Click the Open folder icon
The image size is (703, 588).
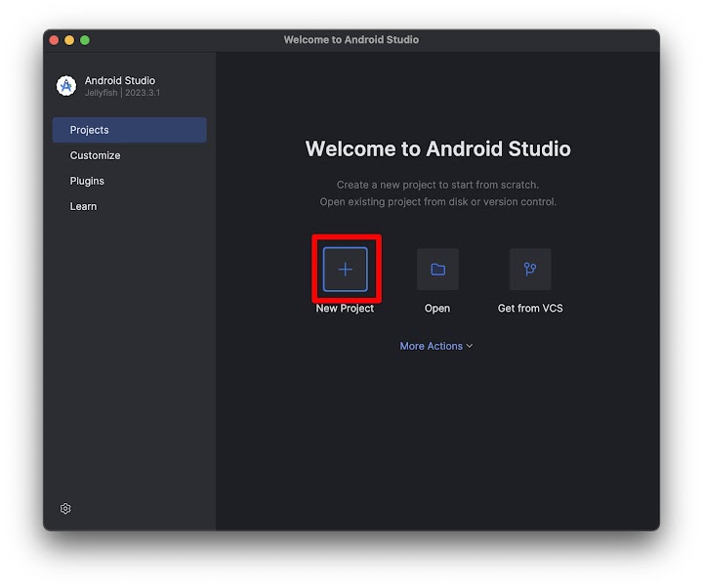[437, 270]
